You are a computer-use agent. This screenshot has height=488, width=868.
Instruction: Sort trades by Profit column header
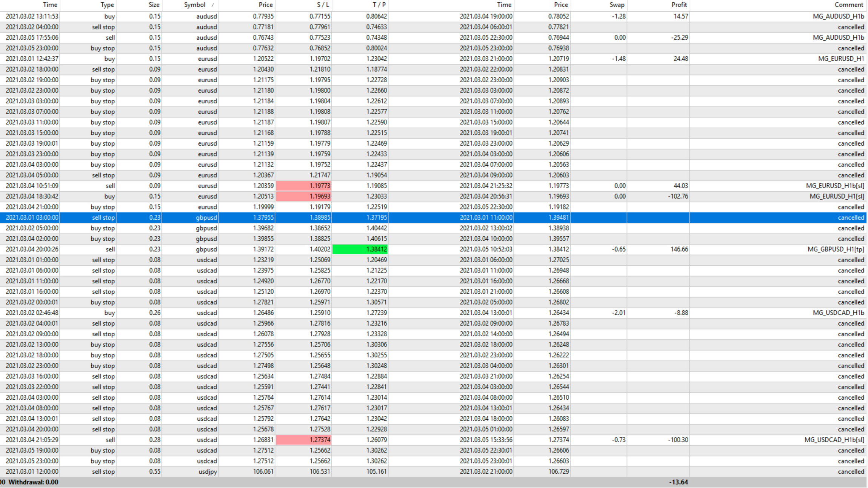click(679, 5)
